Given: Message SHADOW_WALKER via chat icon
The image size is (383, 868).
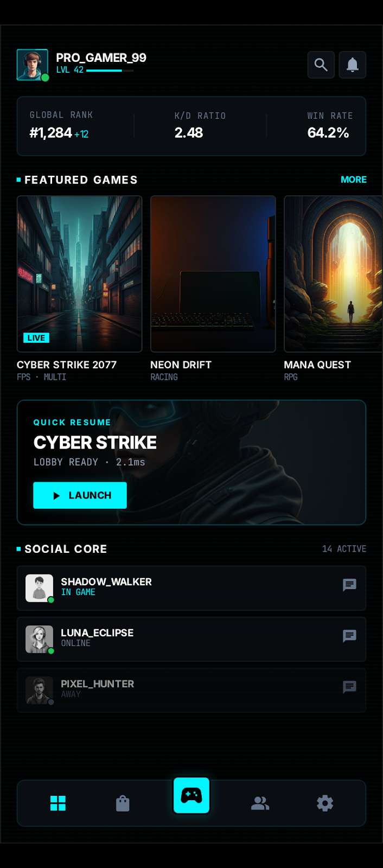Looking at the screenshot, I should pyautogui.click(x=349, y=585).
